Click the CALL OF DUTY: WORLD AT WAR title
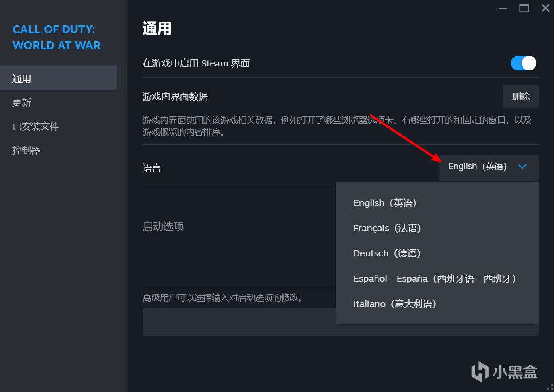Image resolution: width=554 pixels, height=392 pixels. coord(57,37)
